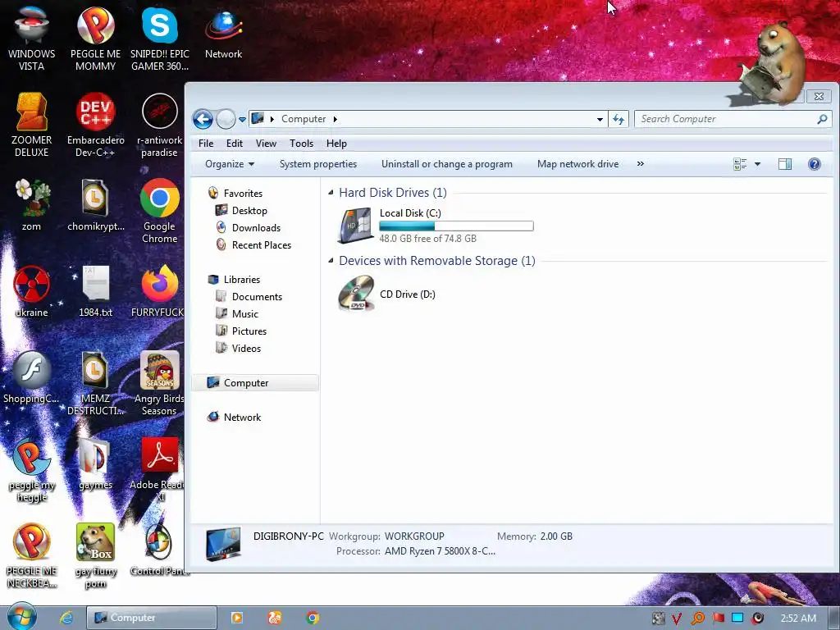The image size is (840, 630).
Task: Collapse the Hard Disk Drives group
Action: coord(331,192)
